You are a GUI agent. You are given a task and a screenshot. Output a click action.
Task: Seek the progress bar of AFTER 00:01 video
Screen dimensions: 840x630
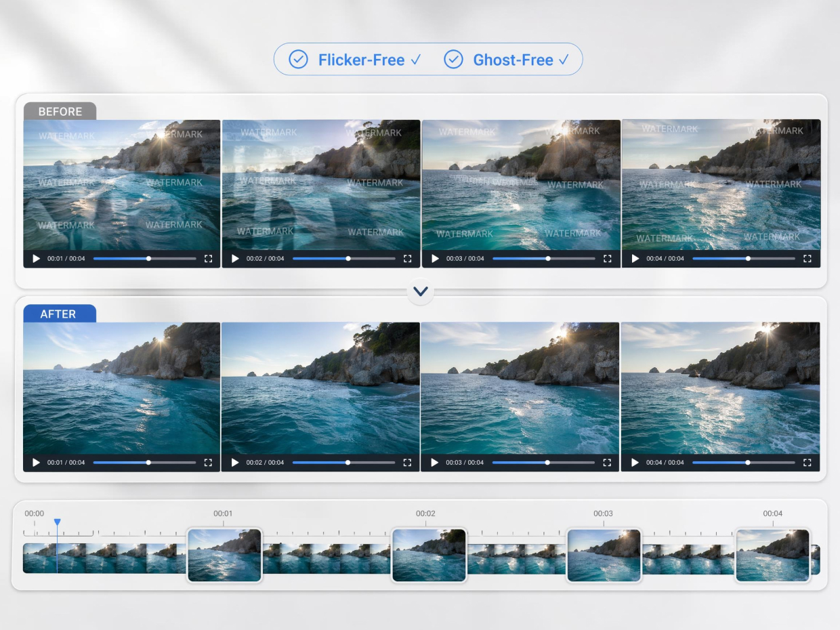pos(145,463)
